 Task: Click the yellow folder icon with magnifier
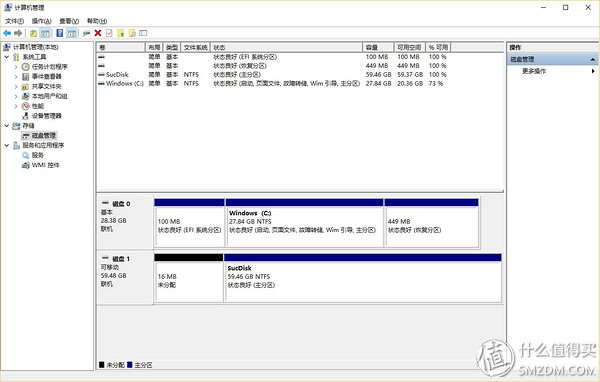(132, 33)
